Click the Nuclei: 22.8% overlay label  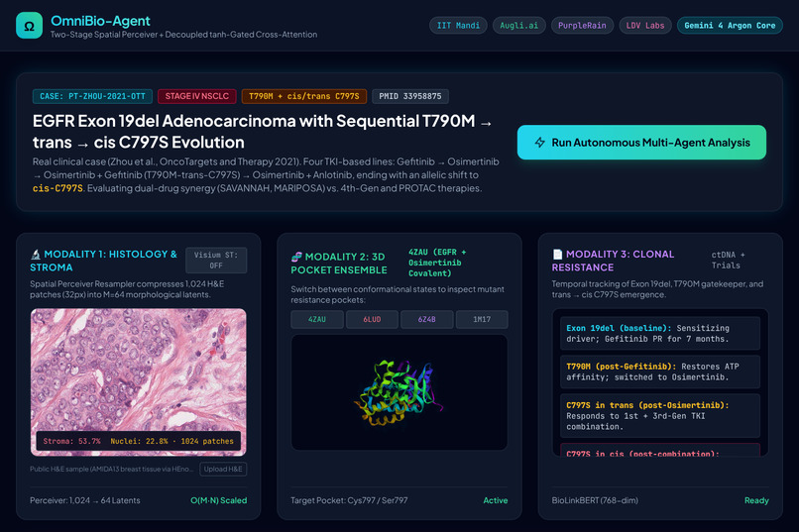(x=139, y=442)
